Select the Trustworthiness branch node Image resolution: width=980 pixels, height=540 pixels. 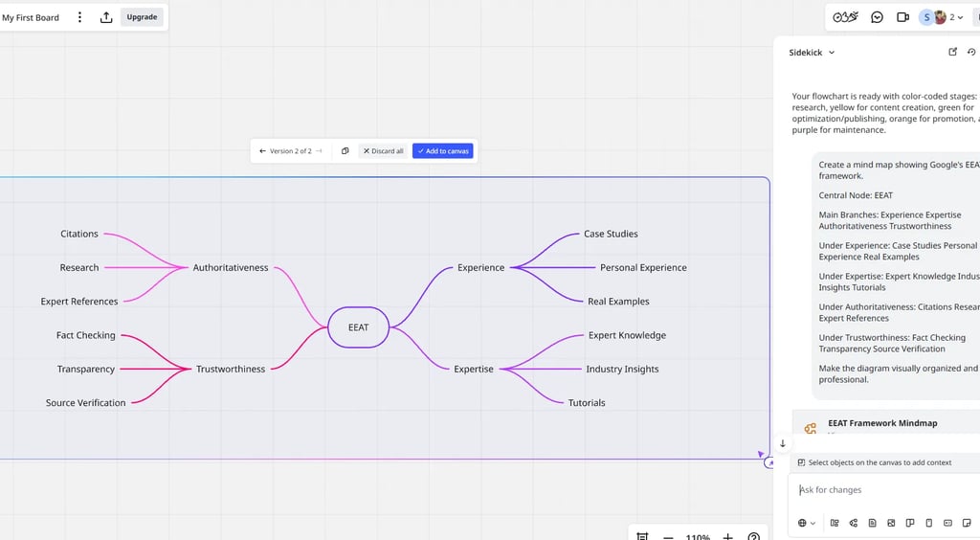[231, 369]
